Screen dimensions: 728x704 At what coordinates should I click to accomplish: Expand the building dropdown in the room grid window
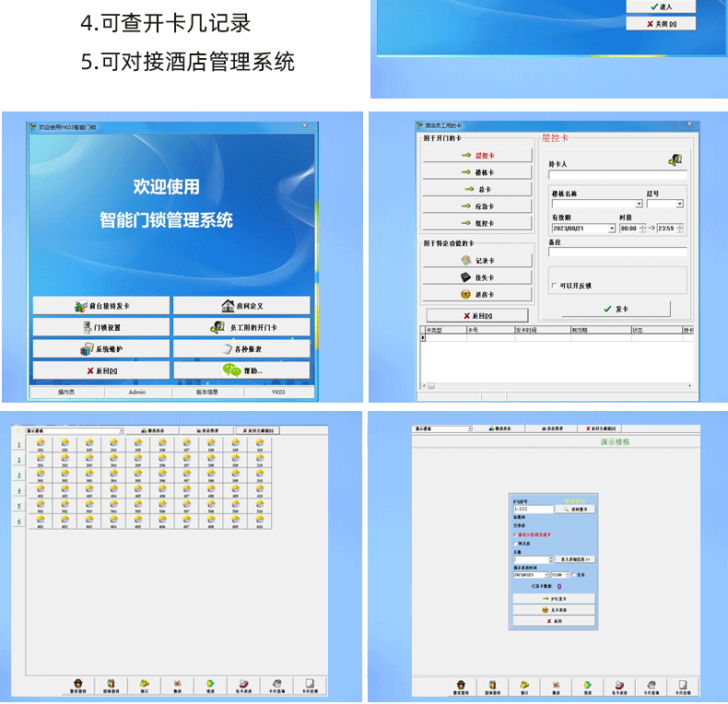click(x=121, y=431)
